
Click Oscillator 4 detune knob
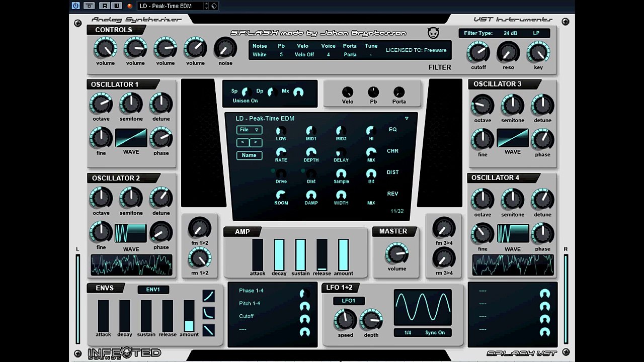point(542,199)
